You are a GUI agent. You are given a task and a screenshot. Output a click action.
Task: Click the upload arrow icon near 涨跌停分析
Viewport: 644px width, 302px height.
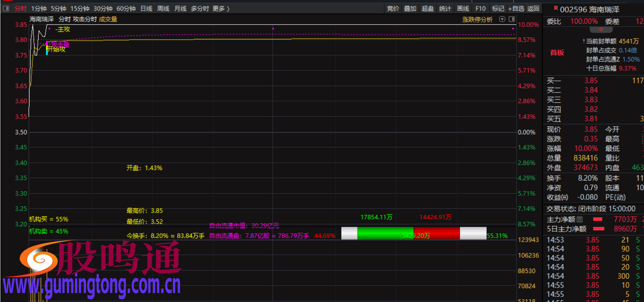click(502, 19)
